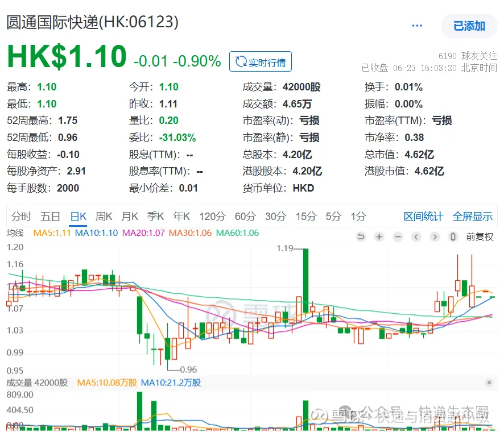Show the 120分 interval chart
504x432 pixels.
(x=212, y=217)
